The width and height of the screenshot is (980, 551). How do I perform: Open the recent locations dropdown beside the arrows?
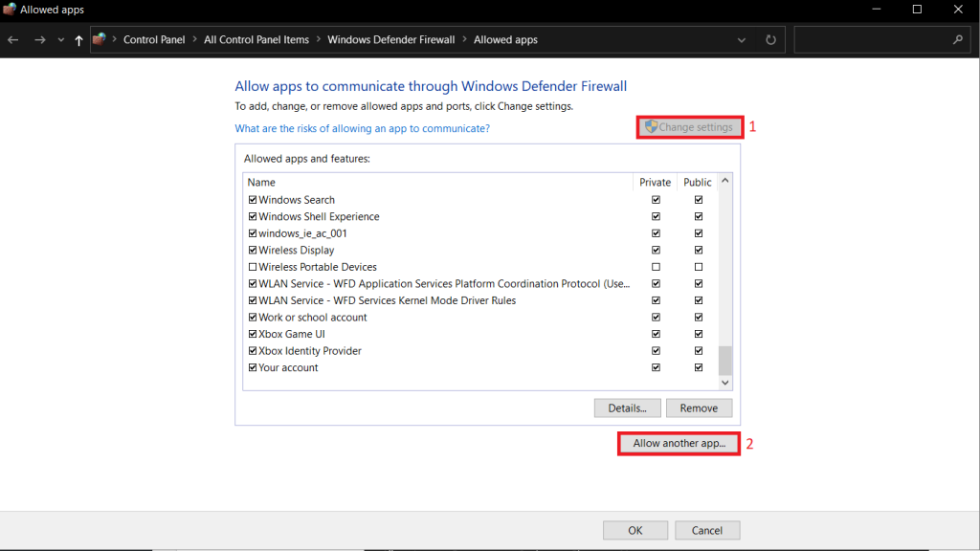59,39
